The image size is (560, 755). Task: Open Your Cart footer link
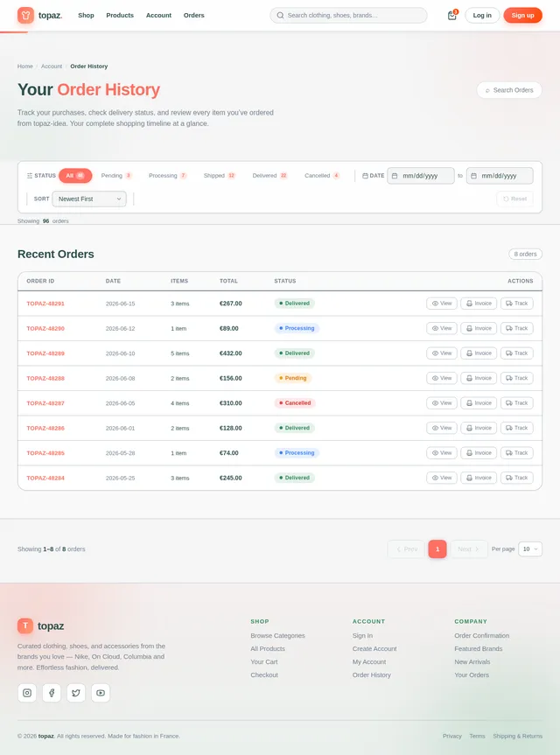click(264, 662)
